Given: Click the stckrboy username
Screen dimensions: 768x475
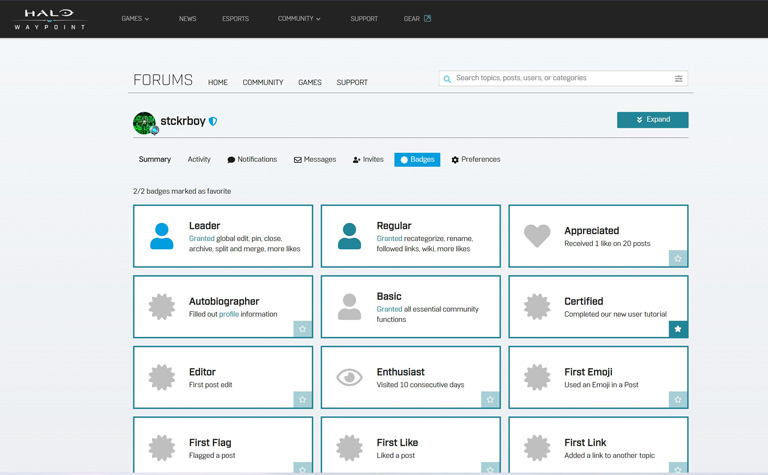Looking at the screenshot, I should click(x=183, y=120).
